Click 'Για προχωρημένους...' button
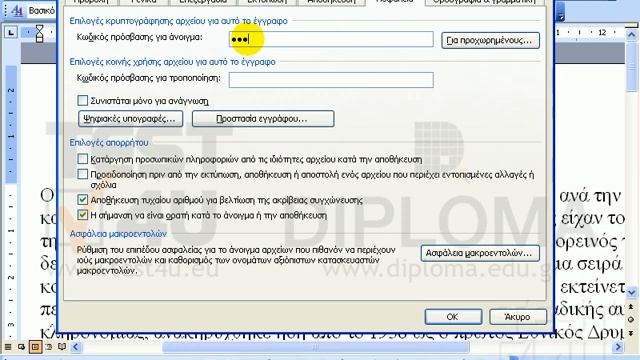Screen dimensions: 640x360 [490, 40]
